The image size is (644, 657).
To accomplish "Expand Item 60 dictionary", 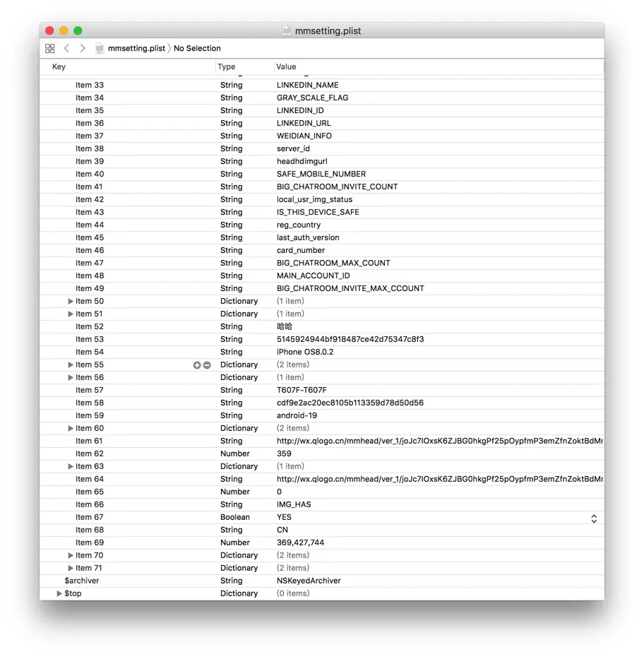I will click(71, 428).
